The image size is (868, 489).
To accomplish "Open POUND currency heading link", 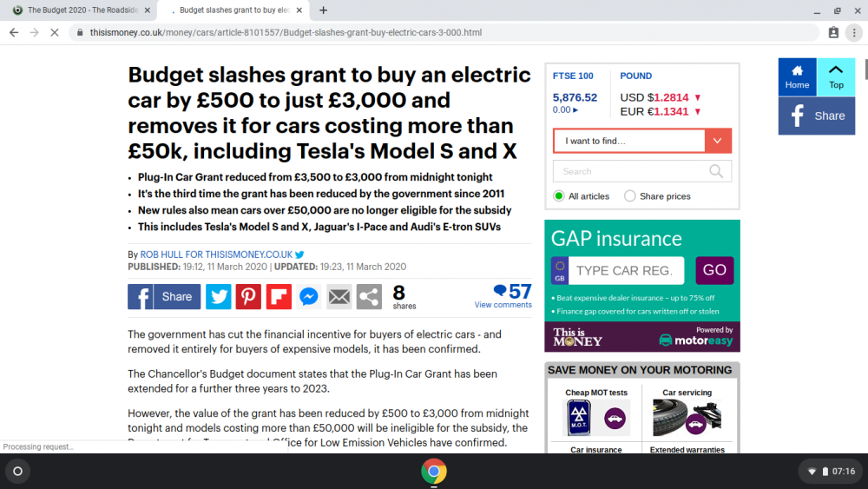I will pyautogui.click(x=636, y=76).
